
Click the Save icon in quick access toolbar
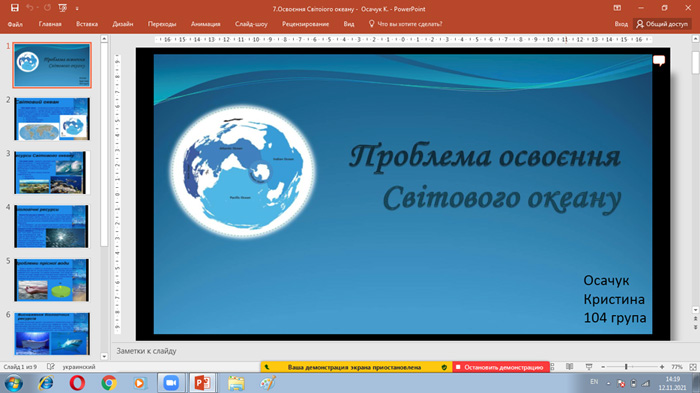point(15,8)
